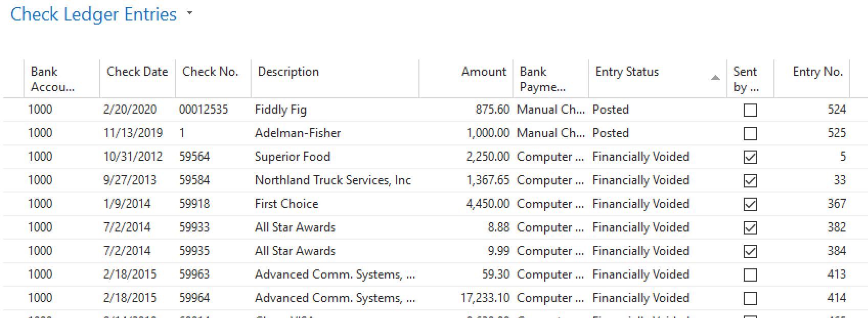Open the Check Ledger Entries title dropdown

190,13
